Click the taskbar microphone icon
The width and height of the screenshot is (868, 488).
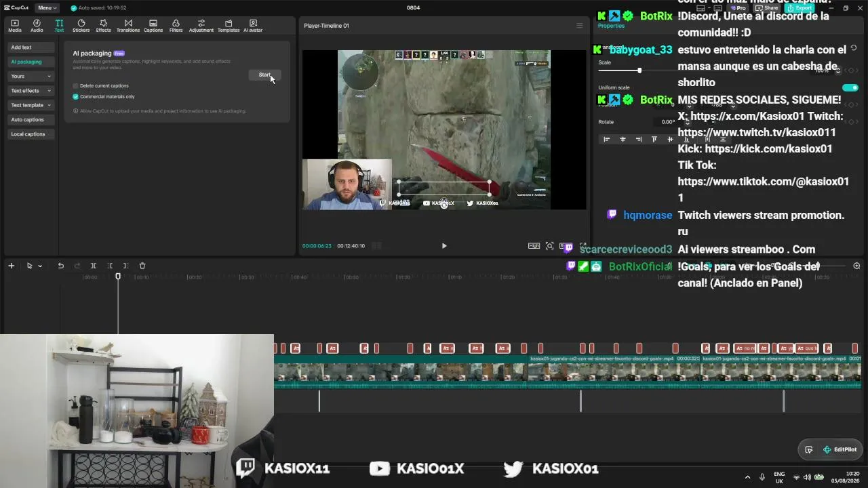[x=762, y=477]
